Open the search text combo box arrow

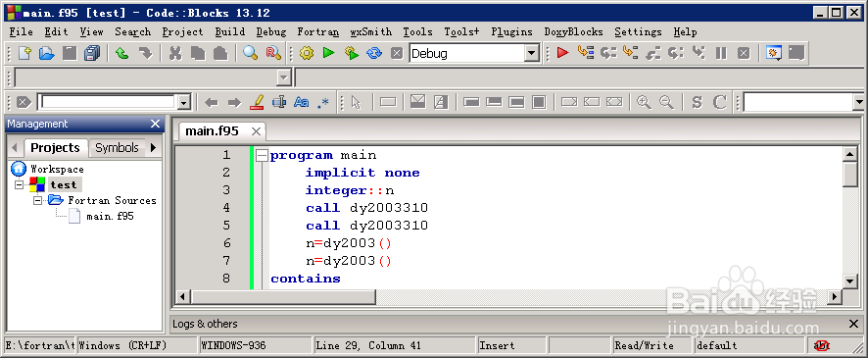(x=183, y=103)
